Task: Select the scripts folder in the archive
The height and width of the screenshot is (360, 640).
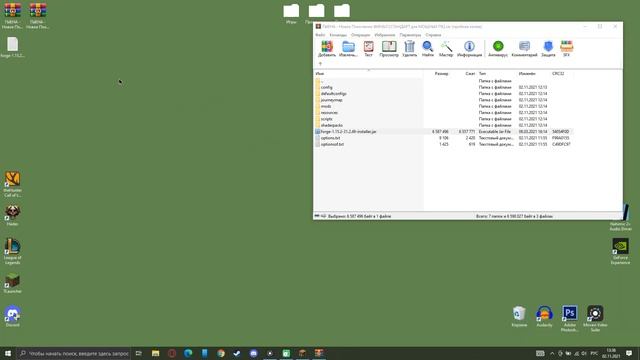Action: (444, 119)
